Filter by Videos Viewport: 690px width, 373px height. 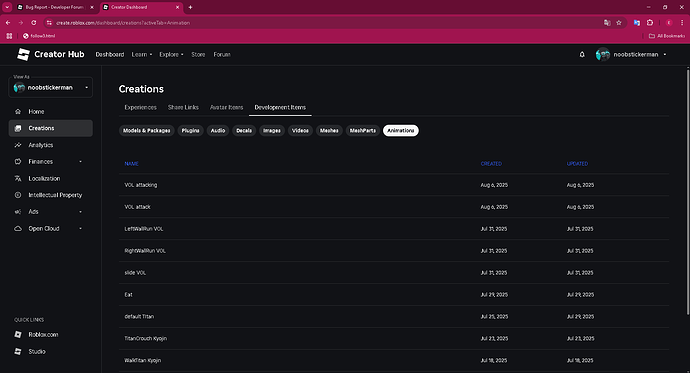click(300, 131)
